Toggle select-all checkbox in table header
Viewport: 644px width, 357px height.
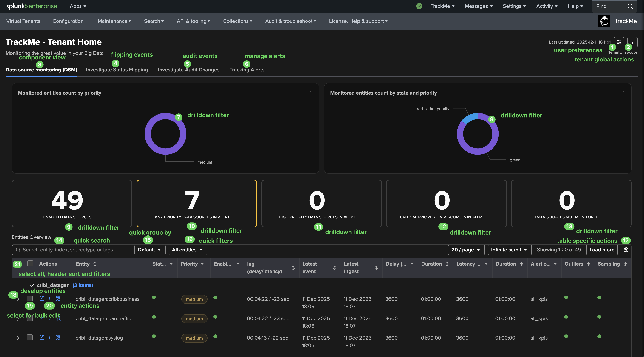(x=30, y=263)
